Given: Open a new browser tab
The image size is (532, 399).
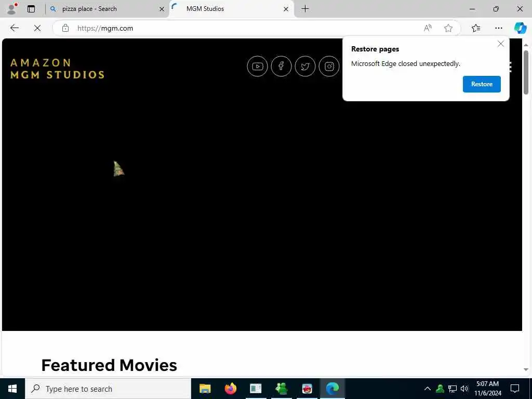Looking at the screenshot, I should tap(305, 9).
